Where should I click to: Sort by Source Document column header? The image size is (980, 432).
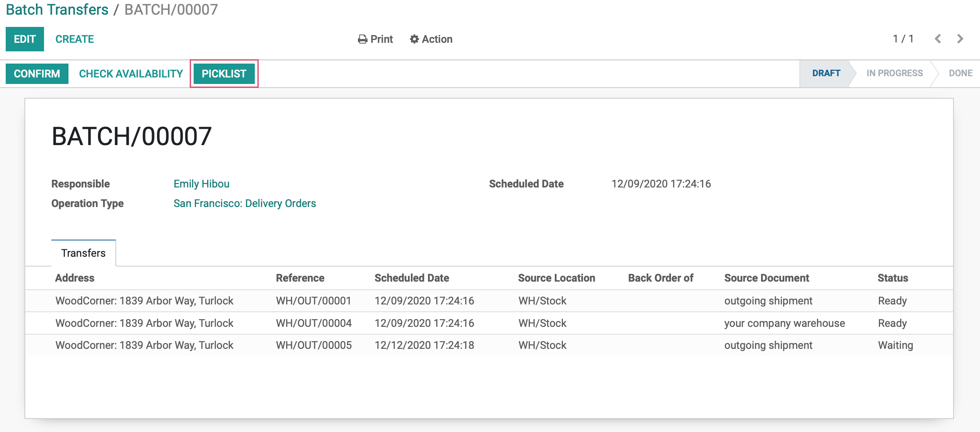(x=766, y=278)
